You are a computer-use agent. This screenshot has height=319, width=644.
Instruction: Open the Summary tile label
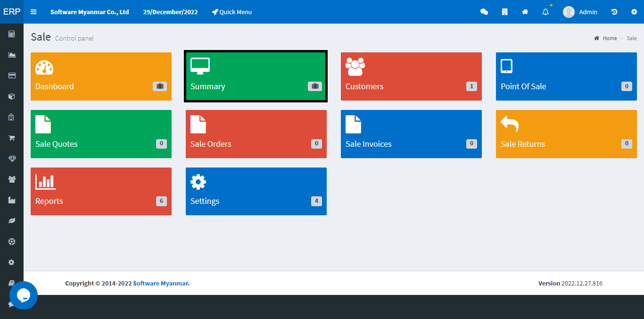coord(208,86)
